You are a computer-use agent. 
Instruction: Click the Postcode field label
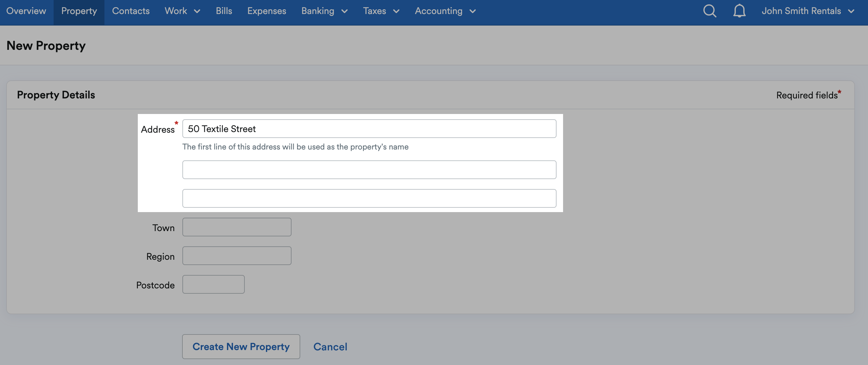[x=155, y=285]
